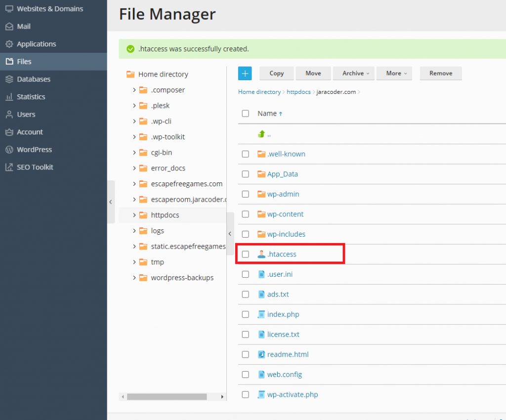Click the SEO Toolkit chart icon
This screenshot has height=420, width=506.
[x=9, y=167]
